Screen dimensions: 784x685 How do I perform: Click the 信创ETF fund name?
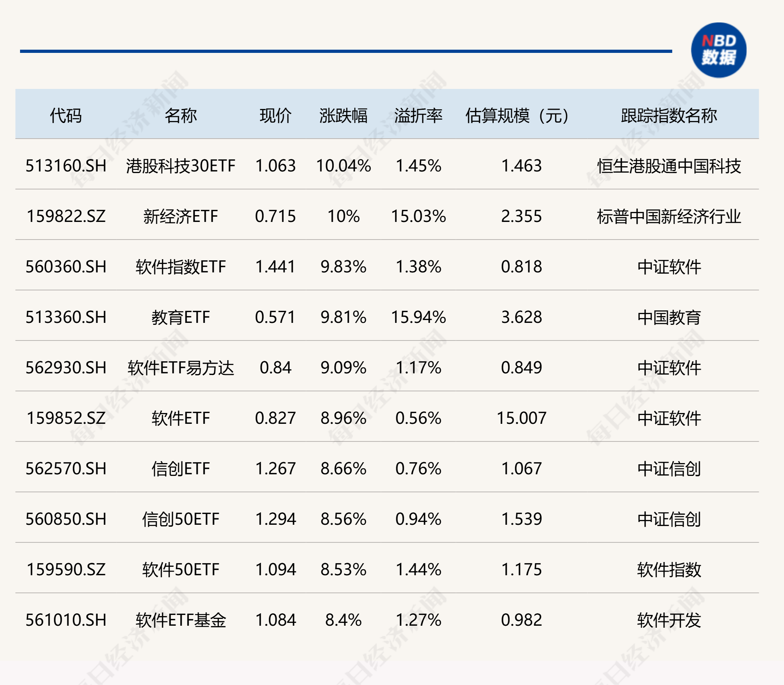[180, 469]
